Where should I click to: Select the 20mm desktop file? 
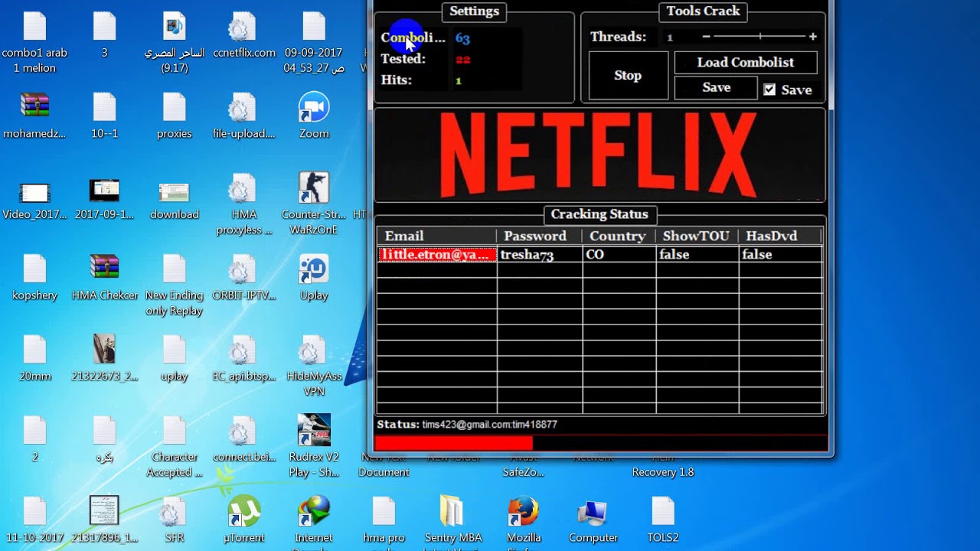point(34,358)
